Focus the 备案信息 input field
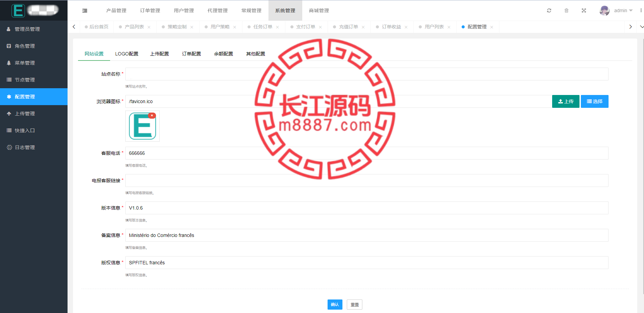Image resolution: width=644 pixels, height=313 pixels. click(x=367, y=235)
